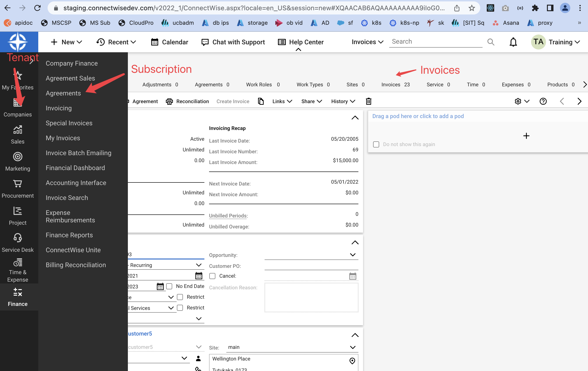Viewport: 588px width, 371px height.
Task: Enable the Cancel checkbox
Action: [212, 276]
